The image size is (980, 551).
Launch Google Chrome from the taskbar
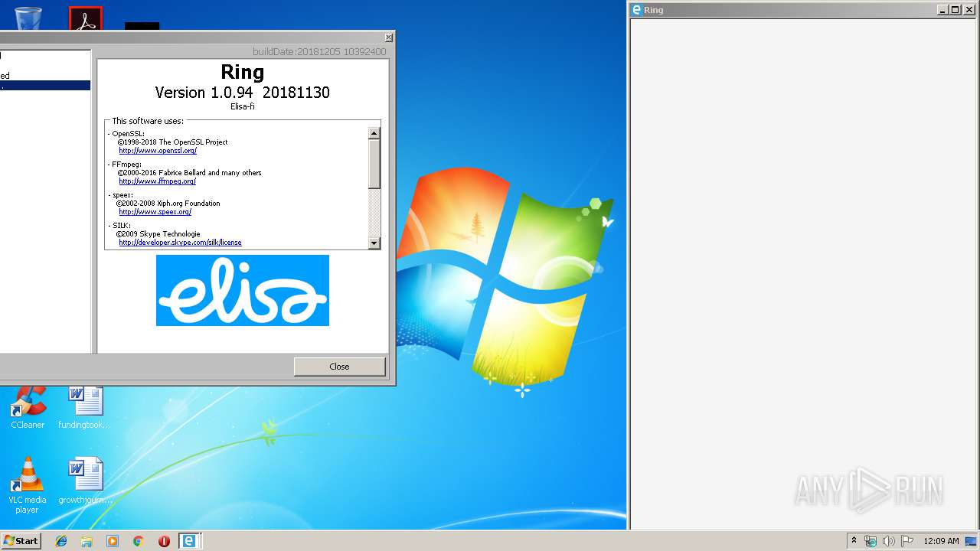point(138,541)
